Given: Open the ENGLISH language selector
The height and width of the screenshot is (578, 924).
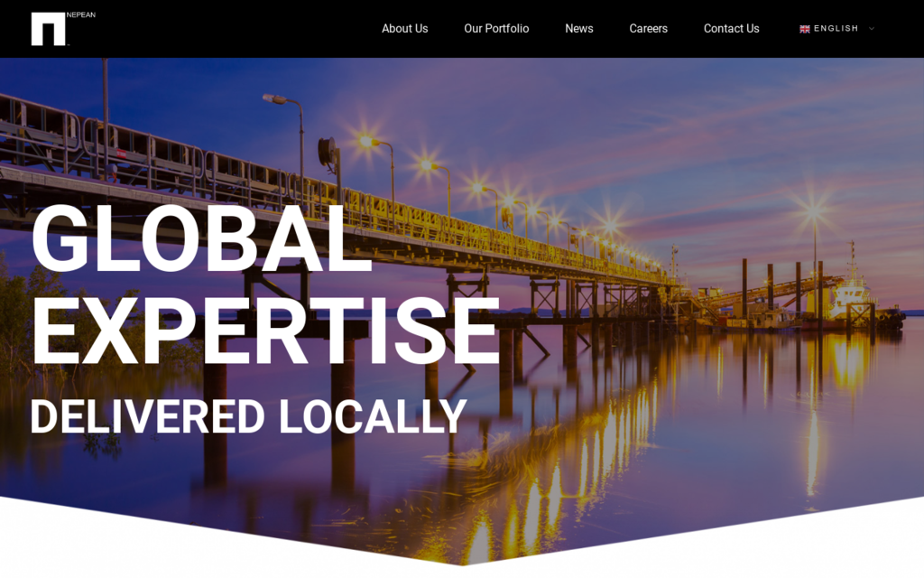Looking at the screenshot, I should [836, 29].
